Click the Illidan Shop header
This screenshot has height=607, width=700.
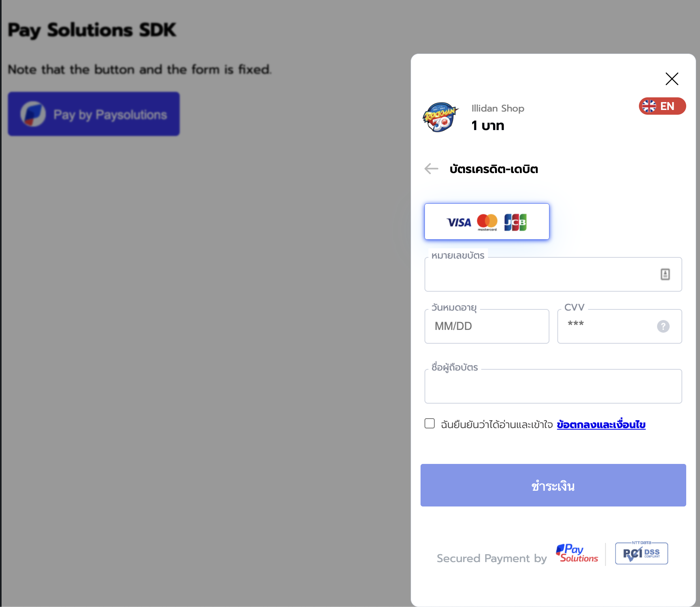click(498, 108)
